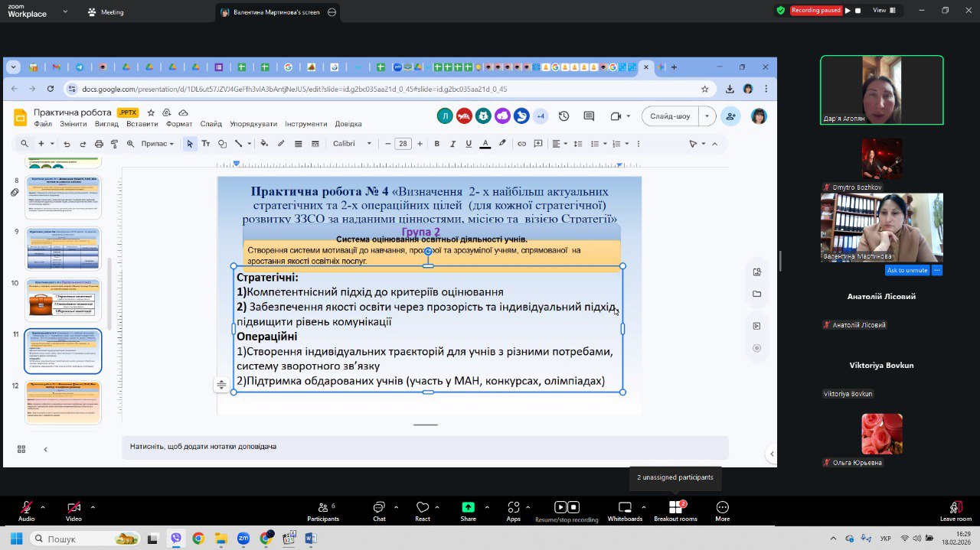
Task: Open the dropdown arrow beside Слайд-шоу
Action: 707,116
